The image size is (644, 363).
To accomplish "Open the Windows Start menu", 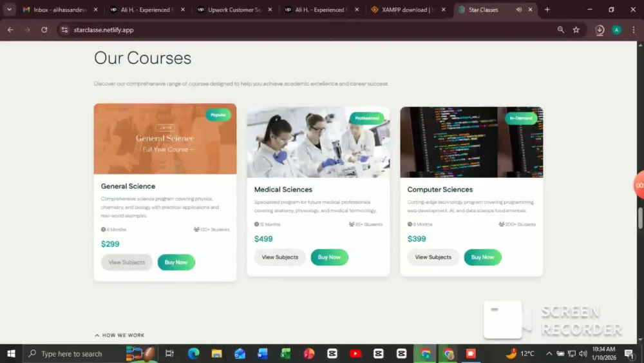I will click(11, 353).
